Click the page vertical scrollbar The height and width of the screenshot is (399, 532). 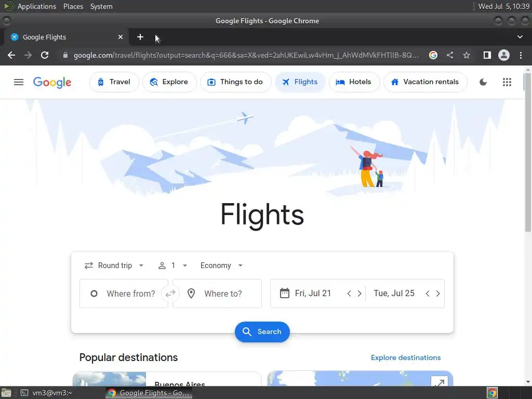point(528,153)
